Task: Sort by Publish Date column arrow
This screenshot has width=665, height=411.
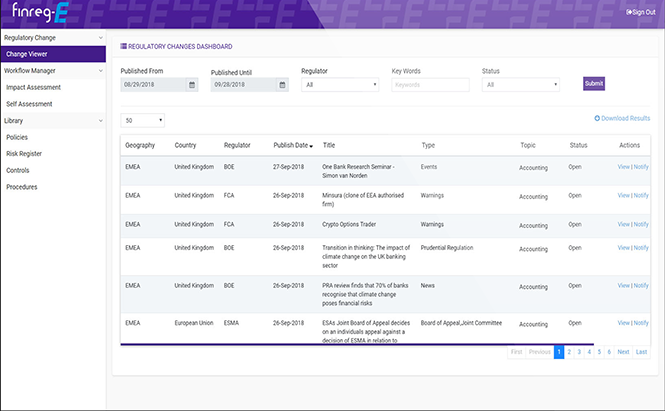Action: [x=311, y=146]
